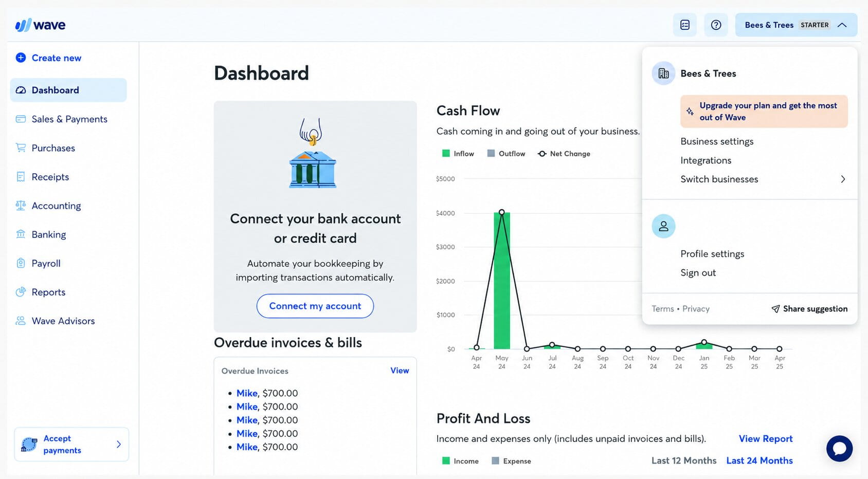This screenshot has width=868, height=479.
Task: Go to Sales & Payments section
Action: pyautogui.click(x=68, y=119)
